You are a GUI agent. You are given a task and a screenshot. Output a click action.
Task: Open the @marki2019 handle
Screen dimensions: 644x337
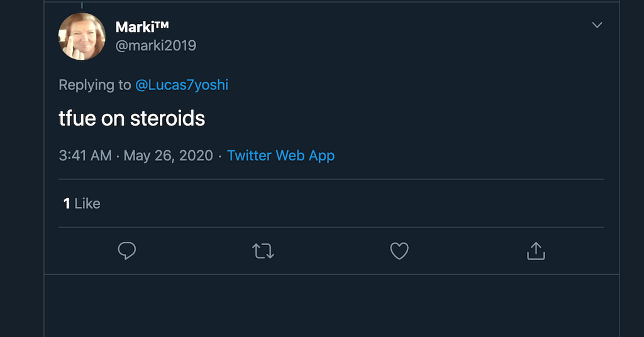[x=156, y=46]
